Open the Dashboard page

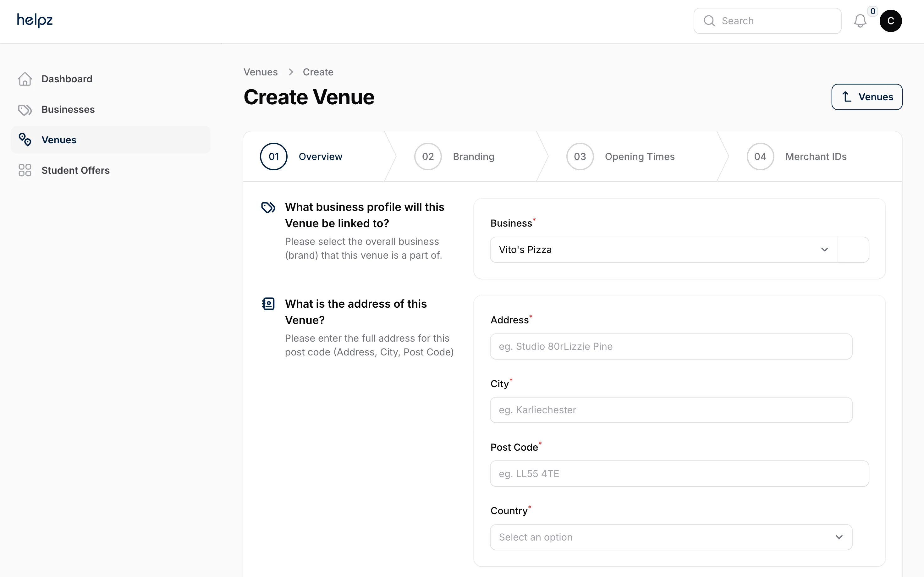tap(111, 79)
